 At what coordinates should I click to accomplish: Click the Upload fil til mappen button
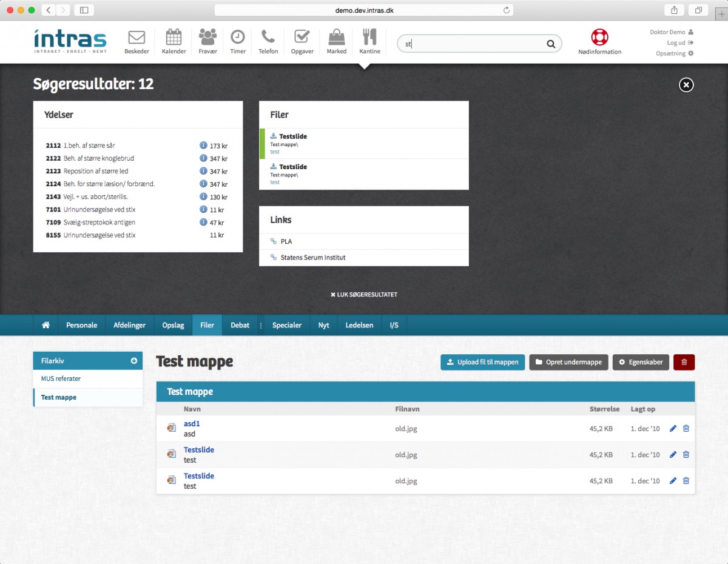tap(482, 362)
